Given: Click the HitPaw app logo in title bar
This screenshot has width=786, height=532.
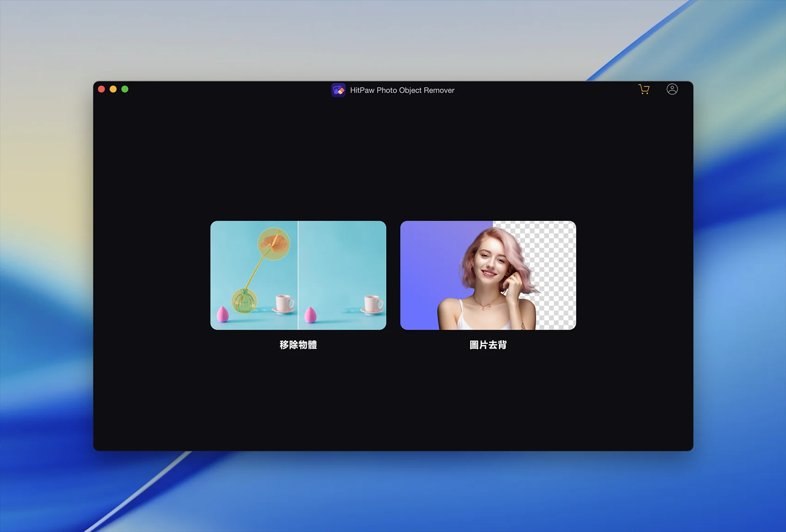Looking at the screenshot, I should [338, 90].
